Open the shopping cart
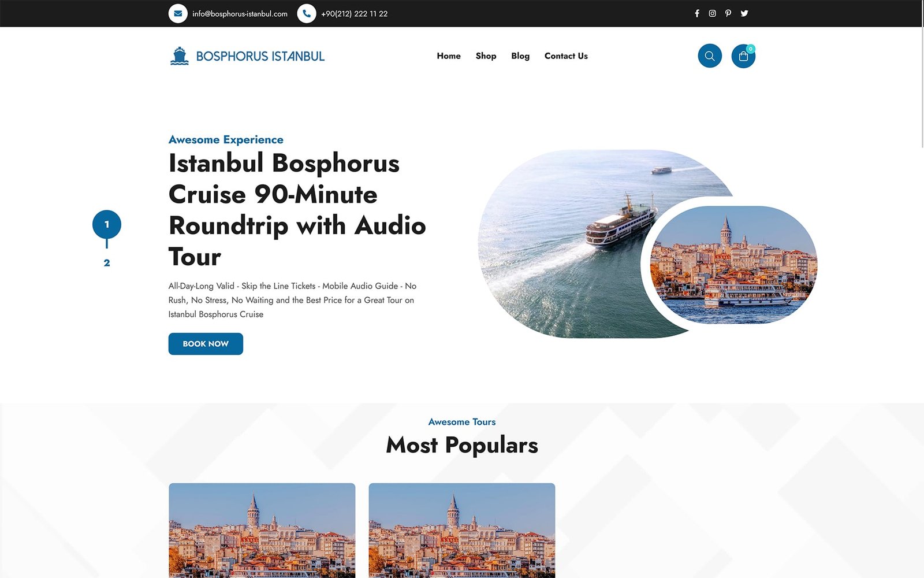 [x=743, y=56]
